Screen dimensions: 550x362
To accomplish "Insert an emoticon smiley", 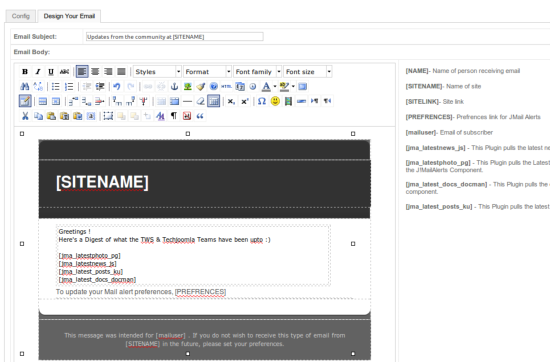I will pos(275,101).
